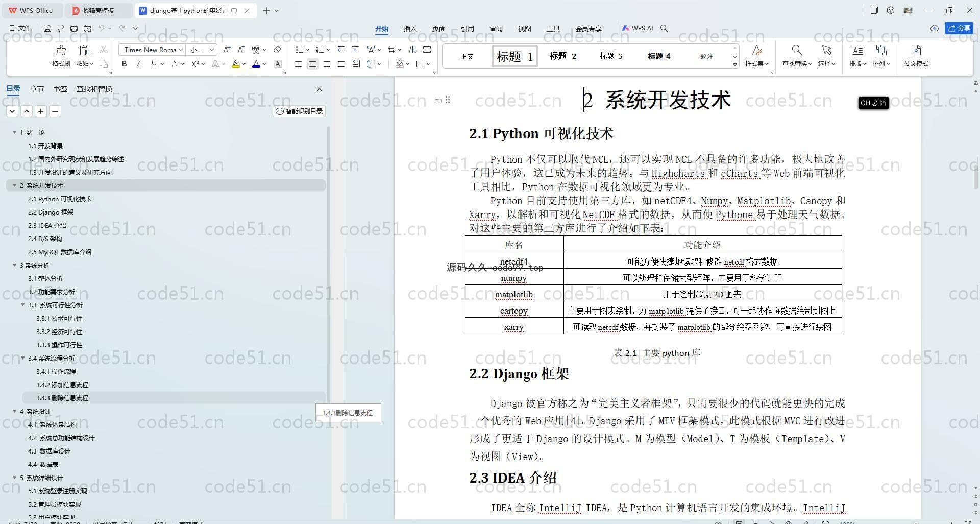This screenshot has width=980, height=524.
Task: Open the 引用 (References) ribbon tab
Action: pos(467,29)
